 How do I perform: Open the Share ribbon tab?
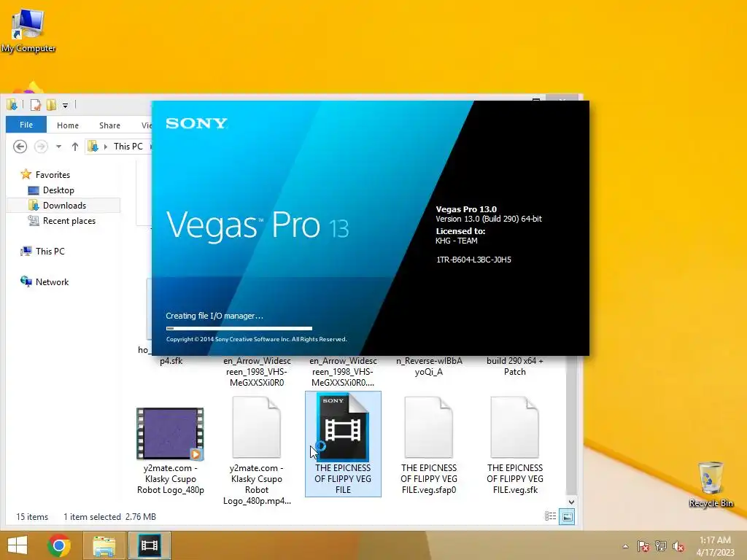tap(109, 125)
